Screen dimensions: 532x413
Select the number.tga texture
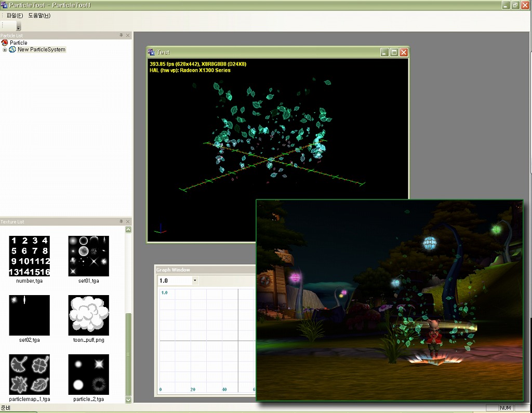(x=29, y=256)
